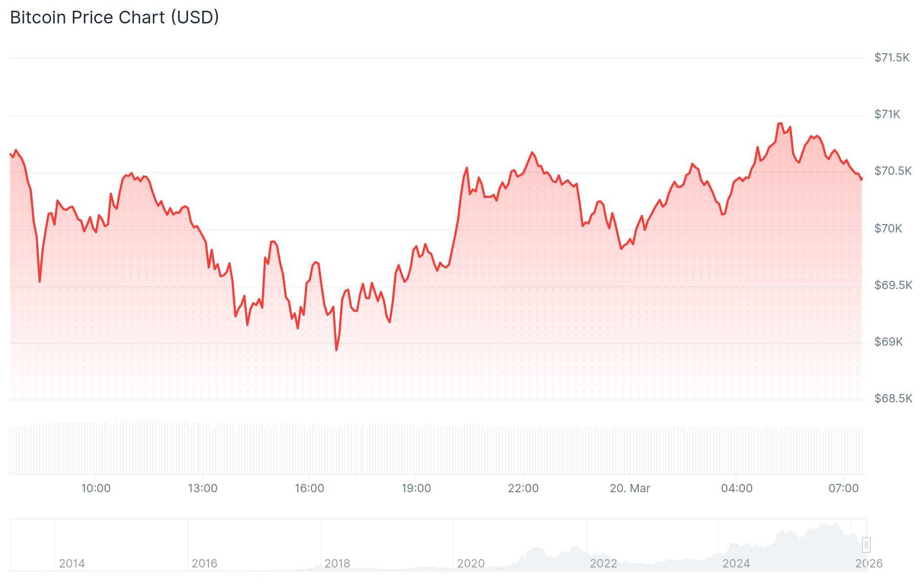The width and height of the screenshot is (924, 586).
Task: Click the 10:00 time axis label
Action: (x=96, y=488)
